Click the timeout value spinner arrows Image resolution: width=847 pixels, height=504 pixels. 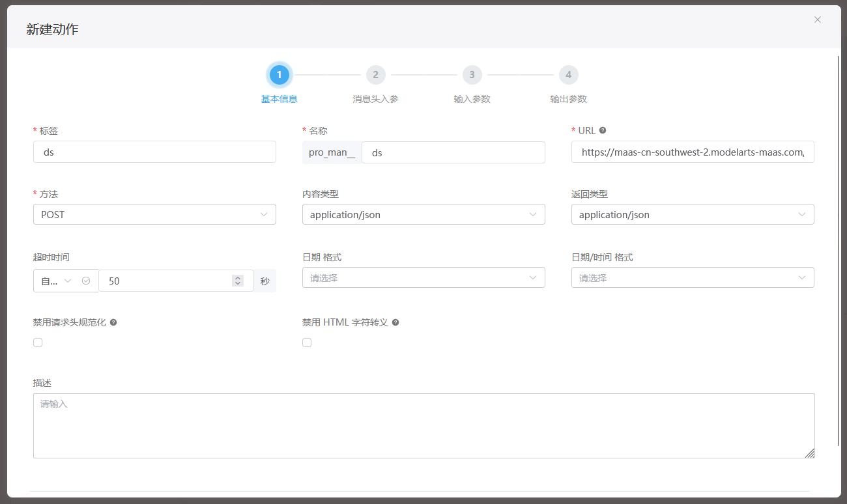(238, 281)
